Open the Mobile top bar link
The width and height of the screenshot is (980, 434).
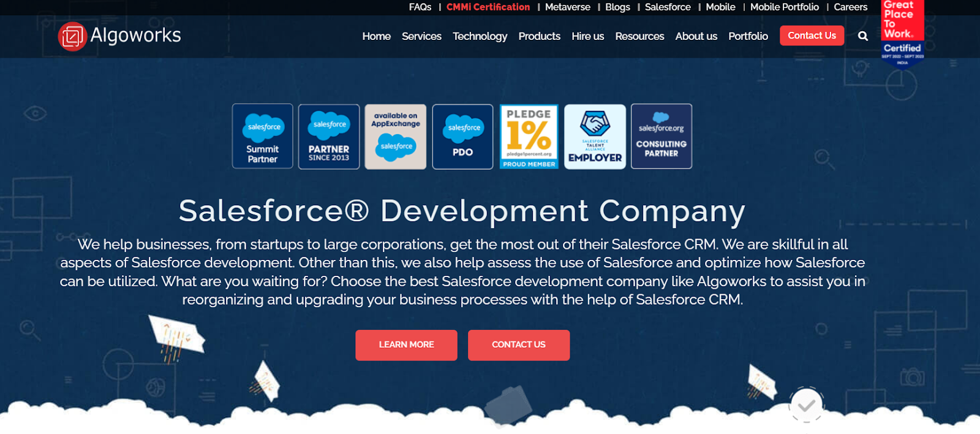(720, 7)
